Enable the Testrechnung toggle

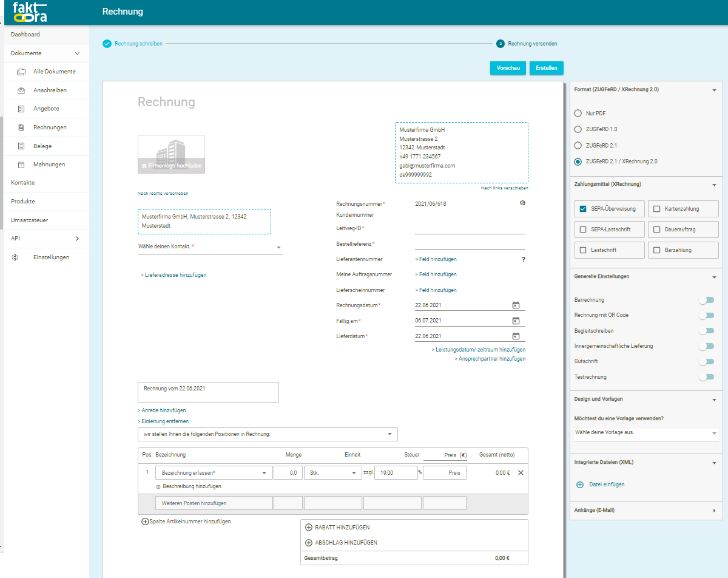click(706, 376)
